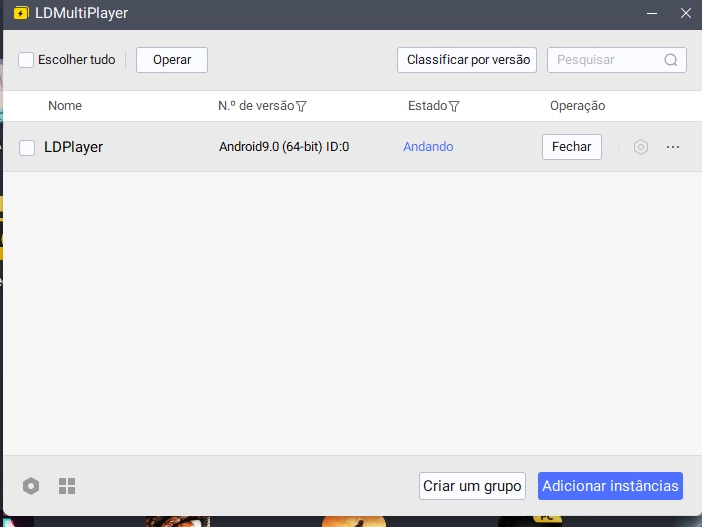This screenshot has height=527, width=702.
Task: Tick the 'Escolher tudo' checkbox
Action: (26, 60)
